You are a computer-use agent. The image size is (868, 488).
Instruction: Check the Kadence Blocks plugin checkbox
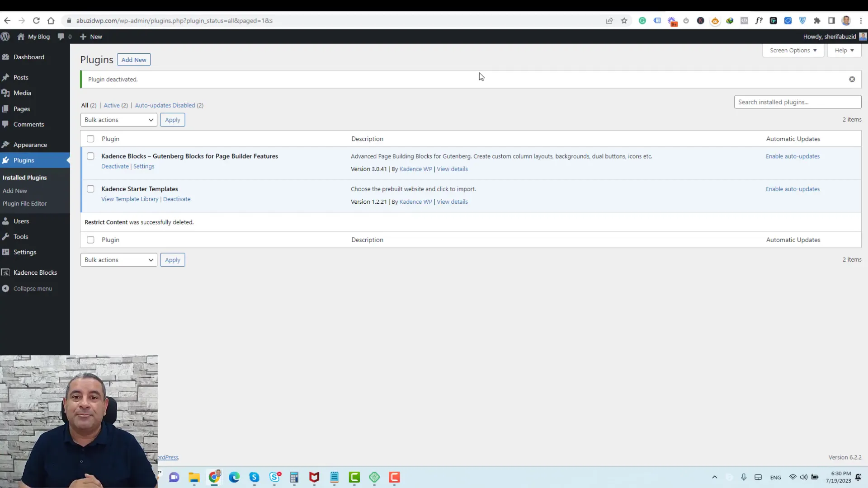pos(90,156)
